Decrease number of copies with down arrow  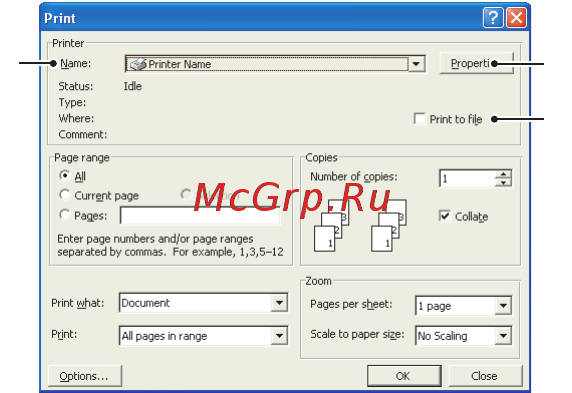(x=503, y=182)
